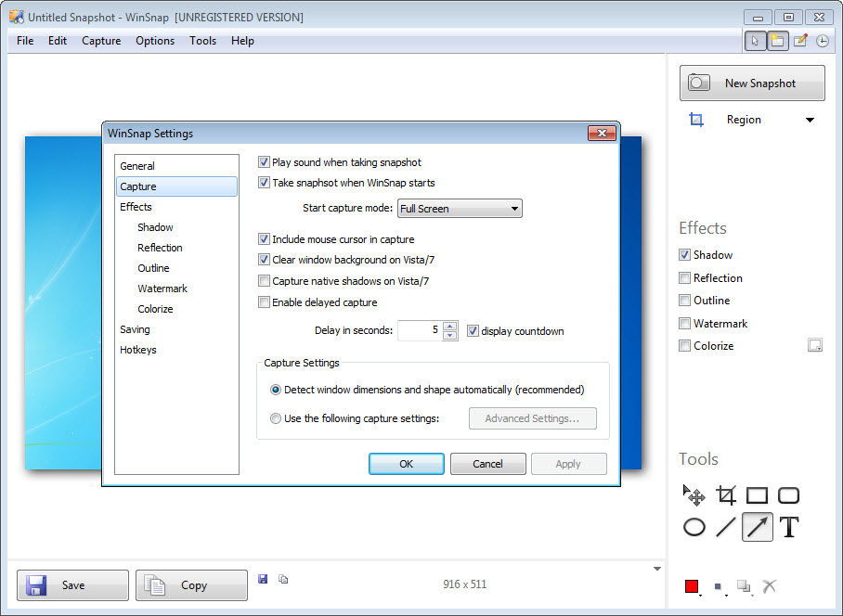This screenshot has width=843, height=616.
Task: Disable Clear window background on Vista/7
Action: [264, 260]
